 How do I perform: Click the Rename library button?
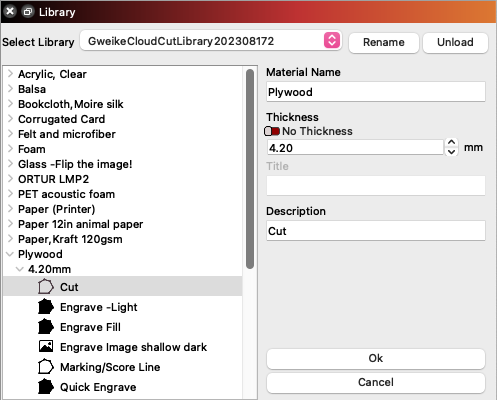click(x=384, y=42)
